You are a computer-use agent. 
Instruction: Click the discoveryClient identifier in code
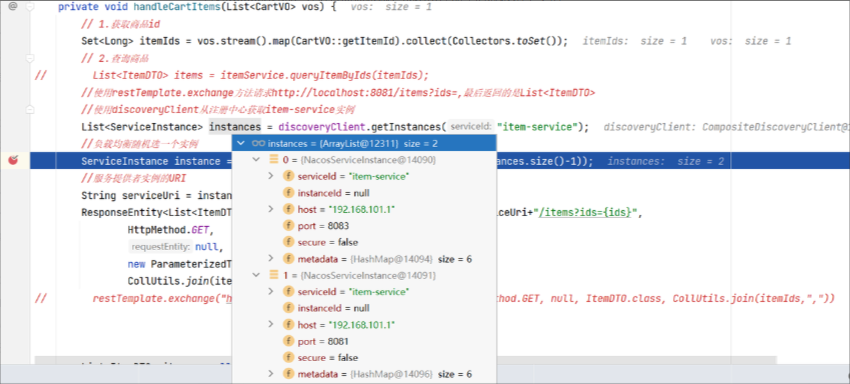321,127
